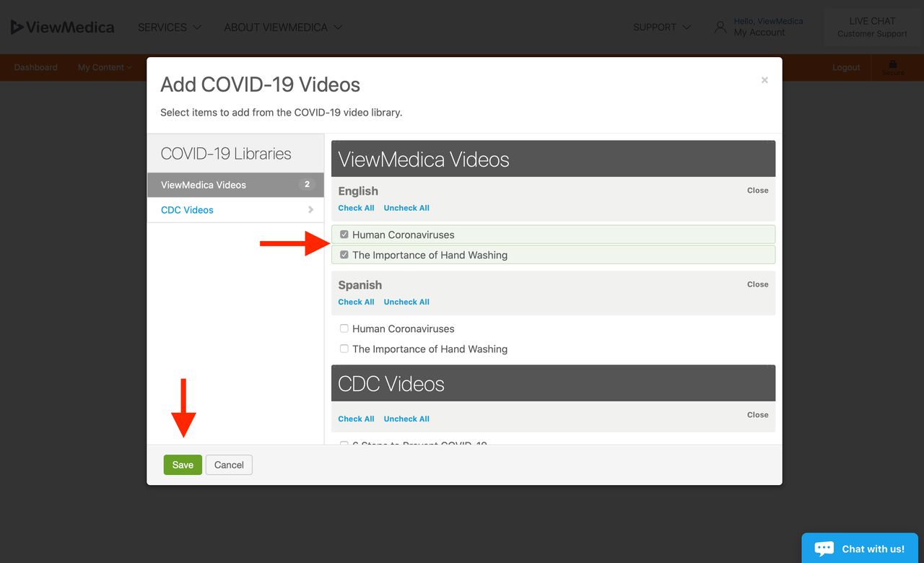Open the Support dropdown menu
The height and width of the screenshot is (563, 924).
click(x=662, y=27)
